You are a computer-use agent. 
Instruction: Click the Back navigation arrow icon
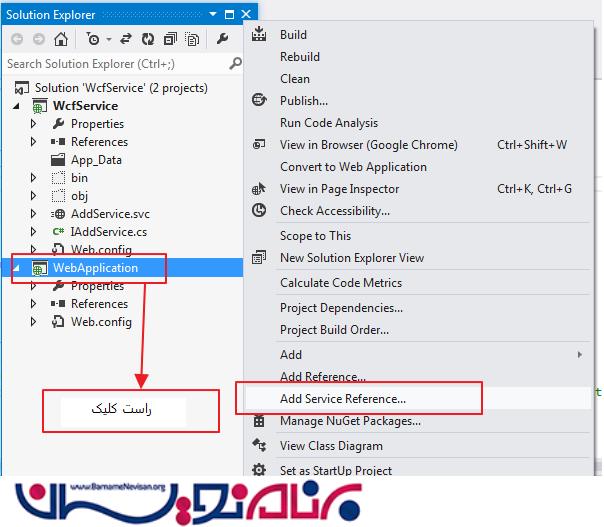coord(17,40)
